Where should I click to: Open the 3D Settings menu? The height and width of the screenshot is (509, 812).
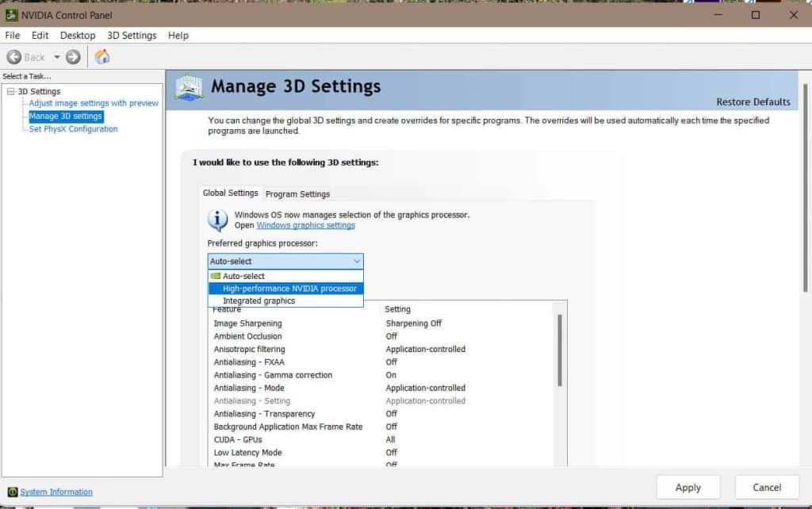click(132, 35)
